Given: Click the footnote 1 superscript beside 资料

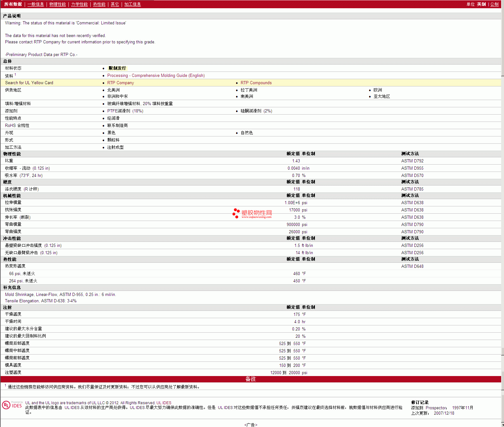Looking at the screenshot, I should (15, 75).
